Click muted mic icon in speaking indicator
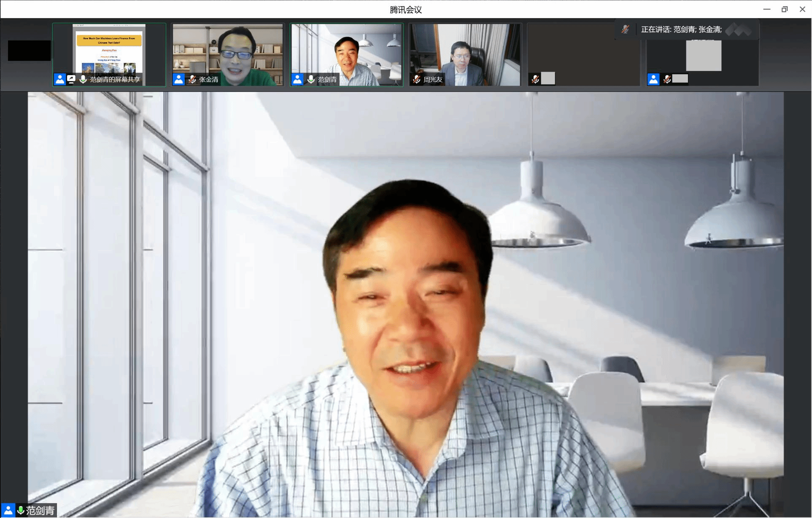 [x=625, y=29]
